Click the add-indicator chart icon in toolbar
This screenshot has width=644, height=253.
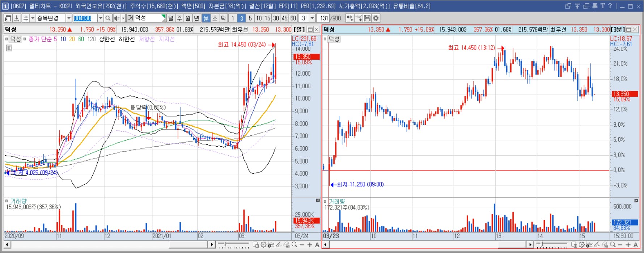coord(349,18)
